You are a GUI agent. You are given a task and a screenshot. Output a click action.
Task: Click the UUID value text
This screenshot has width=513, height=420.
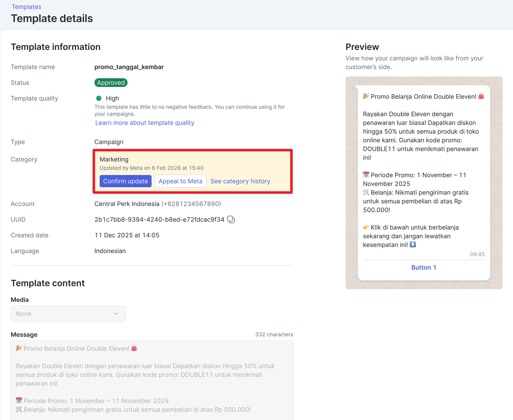point(159,220)
